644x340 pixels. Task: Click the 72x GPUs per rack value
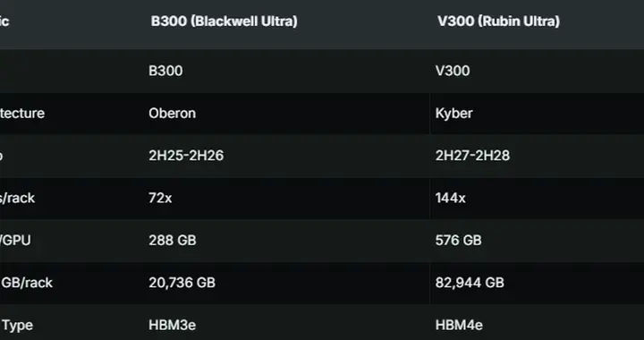[160, 199]
